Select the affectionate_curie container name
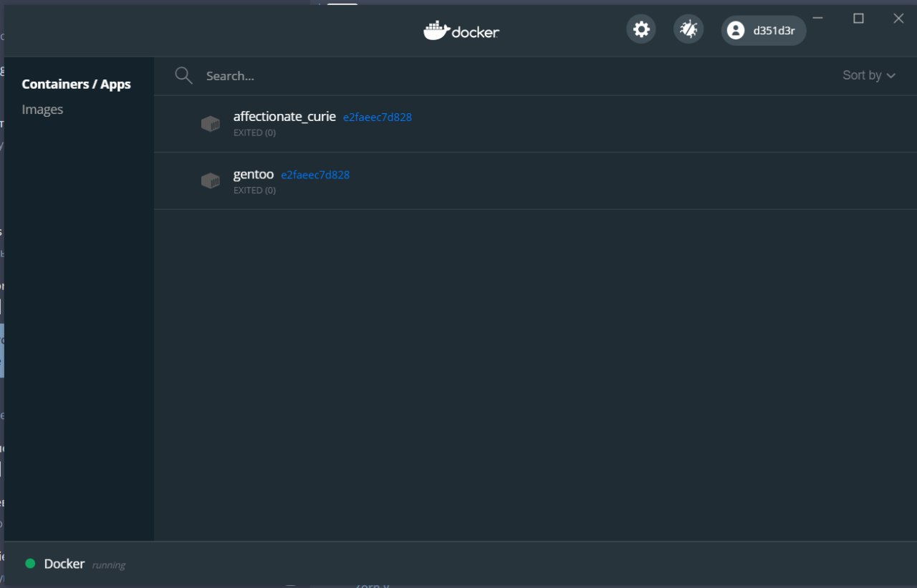The height and width of the screenshot is (588, 917). 284,117
